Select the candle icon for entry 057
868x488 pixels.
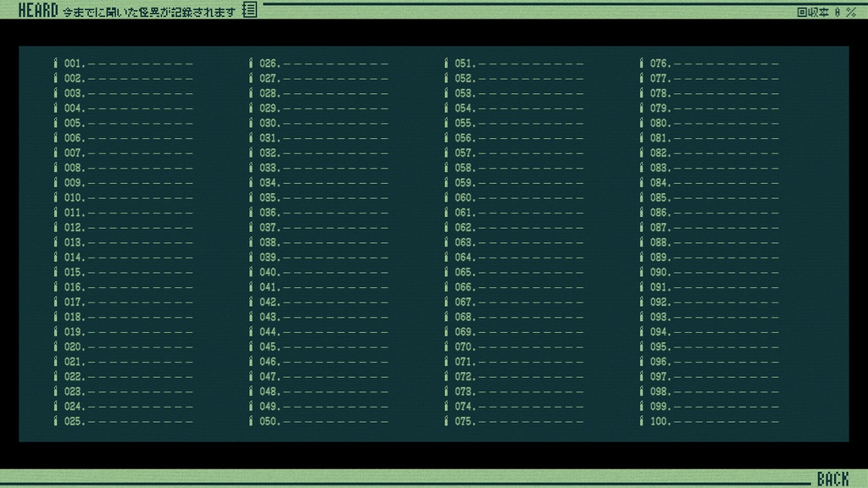point(446,152)
